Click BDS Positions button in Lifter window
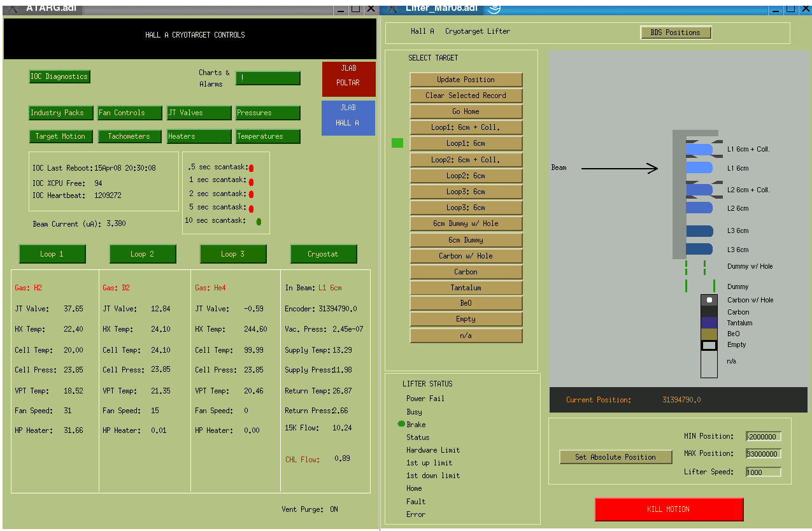The height and width of the screenshot is (531, 812). (x=676, y=32)
